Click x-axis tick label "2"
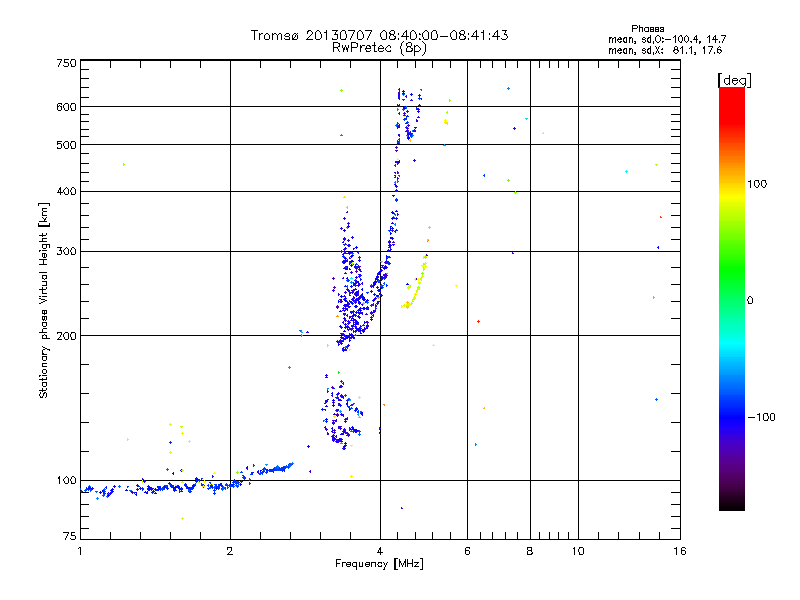 tap(230, 551)
